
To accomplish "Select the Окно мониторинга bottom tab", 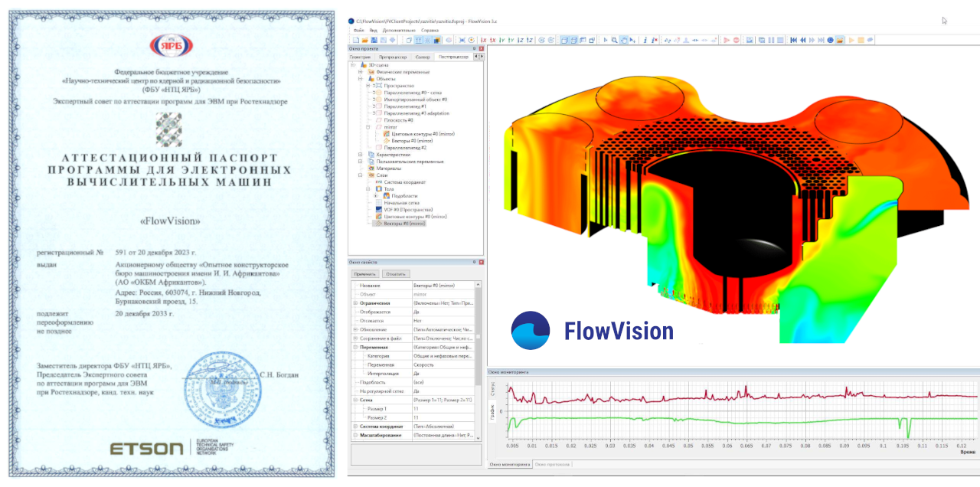I will coord(510,464).
